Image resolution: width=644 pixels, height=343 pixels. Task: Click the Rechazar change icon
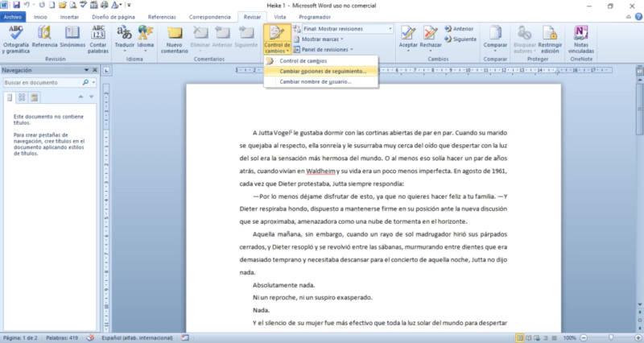coord(431,37)
